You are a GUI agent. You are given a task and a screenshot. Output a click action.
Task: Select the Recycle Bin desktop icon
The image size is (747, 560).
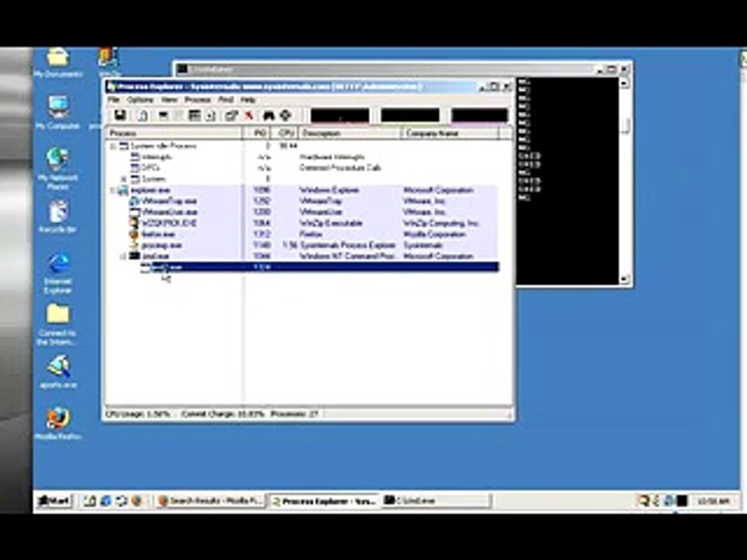pyautogui.click(x=58, y=217)
